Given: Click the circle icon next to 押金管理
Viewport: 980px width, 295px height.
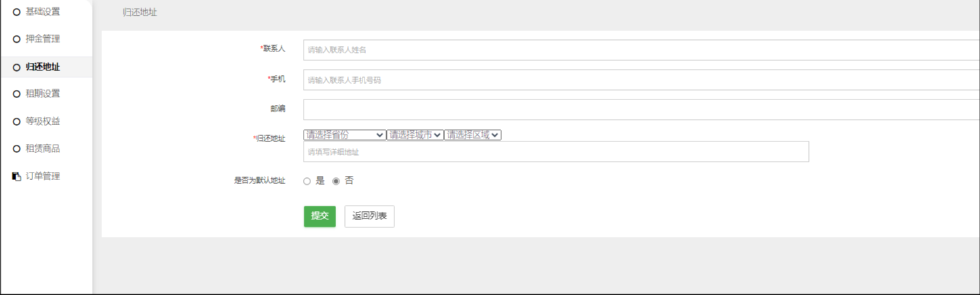Looking at the screenshot, I should pyautogui.click(x=16, y=39).
